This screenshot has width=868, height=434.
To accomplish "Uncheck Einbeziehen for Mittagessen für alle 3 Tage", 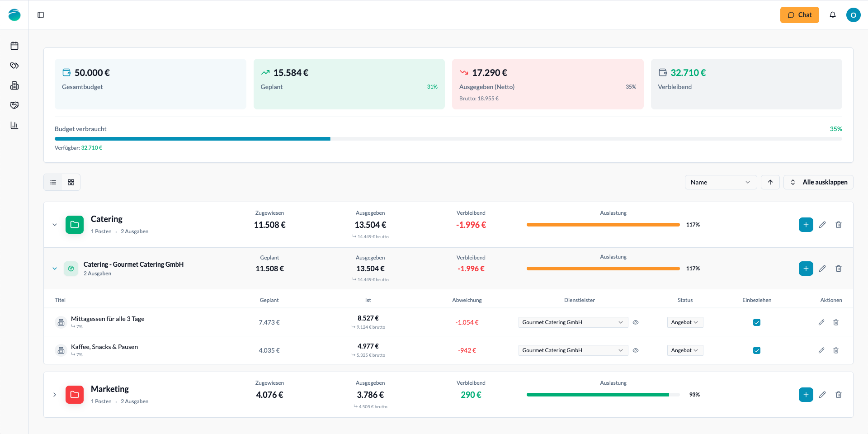I will (756, 322).
